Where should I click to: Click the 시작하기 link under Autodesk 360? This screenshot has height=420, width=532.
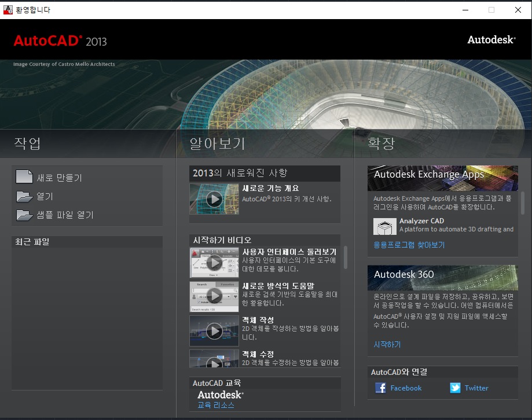click(x=387, y=344)
